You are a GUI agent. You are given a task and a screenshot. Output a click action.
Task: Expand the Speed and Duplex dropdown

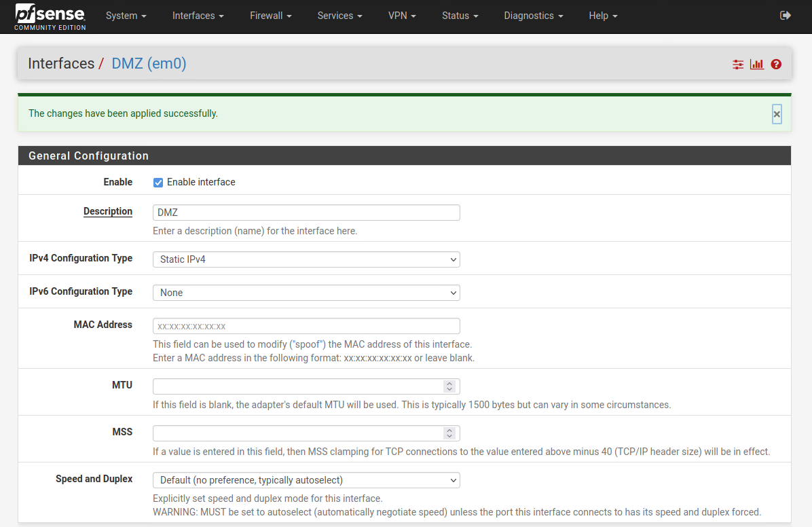(x=306, y=480)
